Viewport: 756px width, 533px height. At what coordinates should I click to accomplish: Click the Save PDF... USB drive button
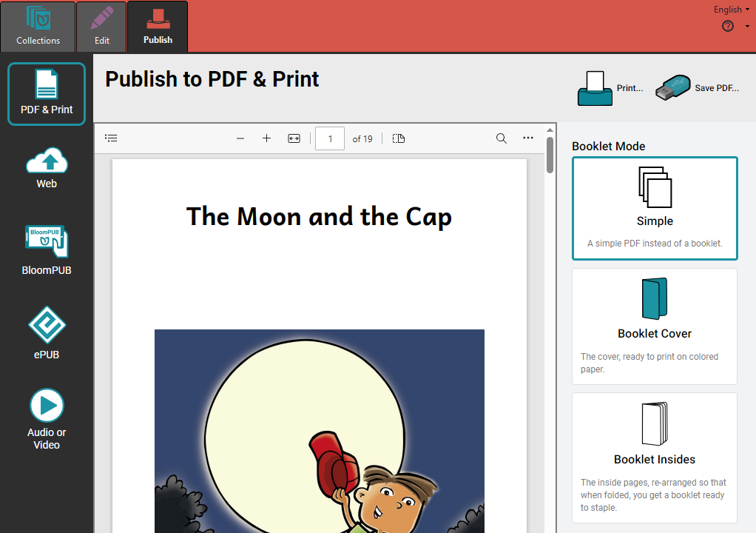click(697, 88)
